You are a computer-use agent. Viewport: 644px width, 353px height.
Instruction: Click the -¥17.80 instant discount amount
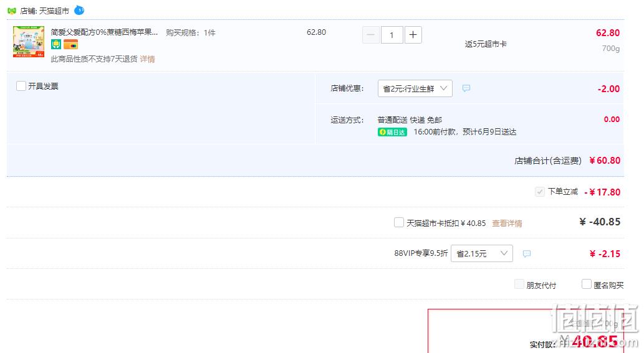click(x=602, y=192)
